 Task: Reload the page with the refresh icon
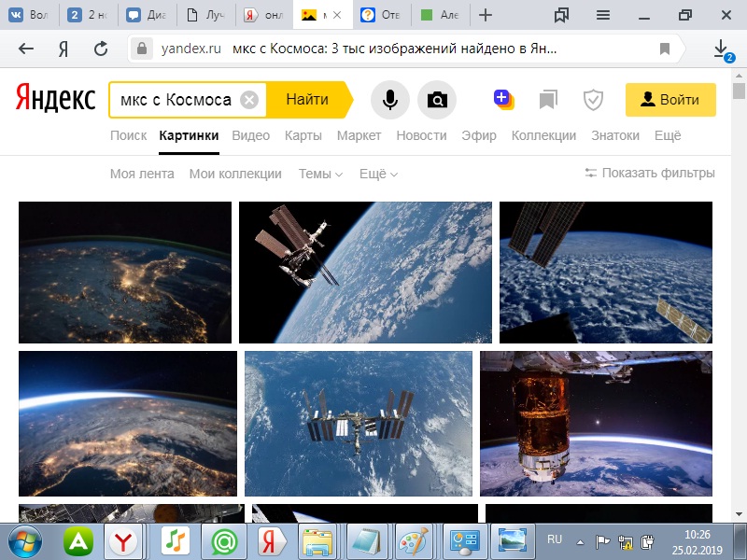pos(101,49)
